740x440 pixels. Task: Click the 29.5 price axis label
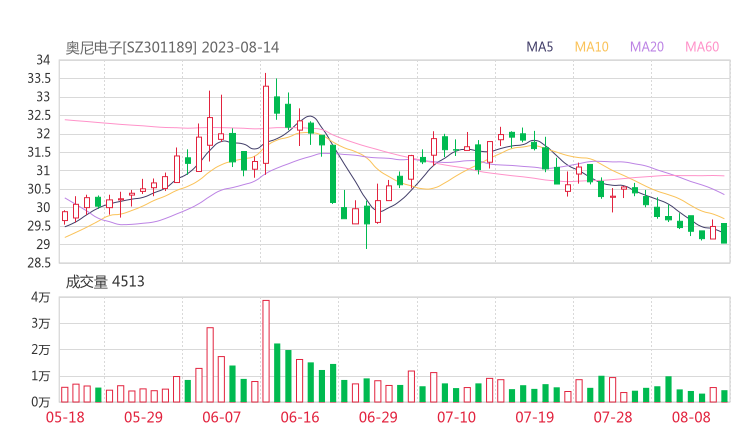coord(39,226)
